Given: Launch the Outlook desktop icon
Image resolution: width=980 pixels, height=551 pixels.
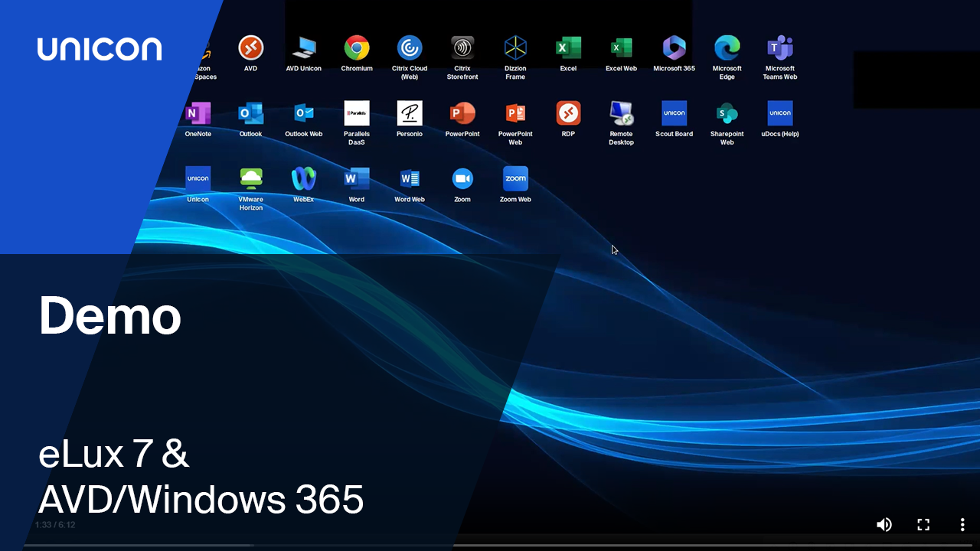Looking at the screenshot, I should [251, 113].
